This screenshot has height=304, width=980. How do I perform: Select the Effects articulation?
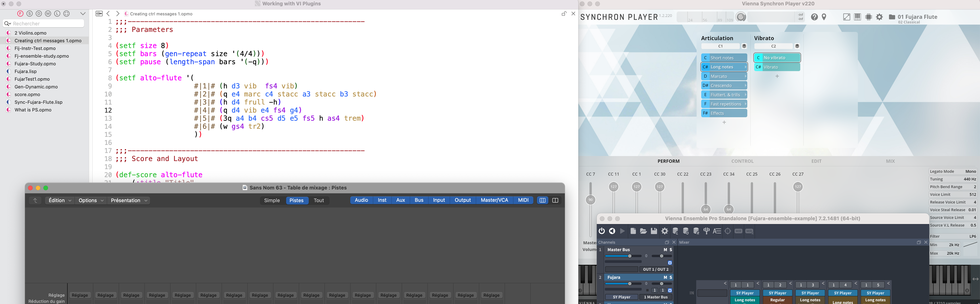coord(724,113)
